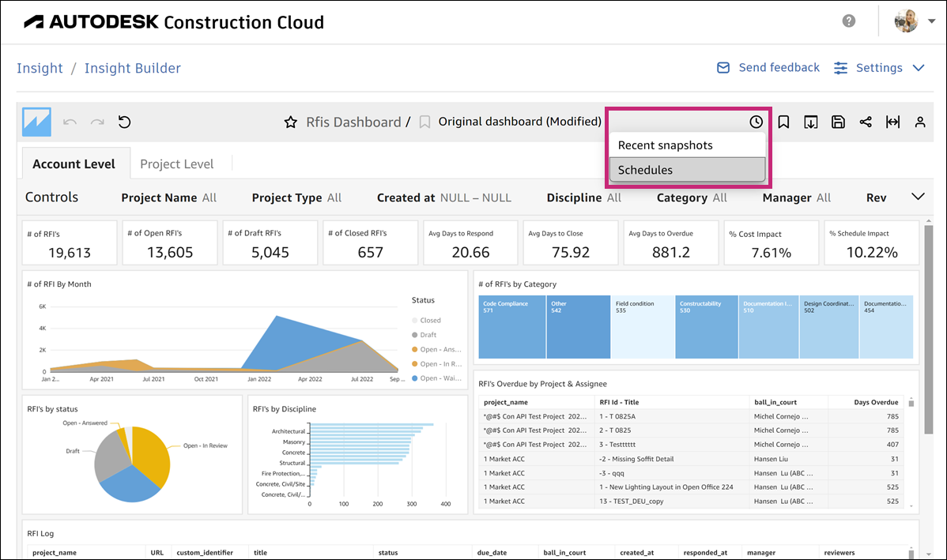This screenshot has width=947, height=560.
Task: Switch to the Project Level tab
Action: tap(176, 164)
